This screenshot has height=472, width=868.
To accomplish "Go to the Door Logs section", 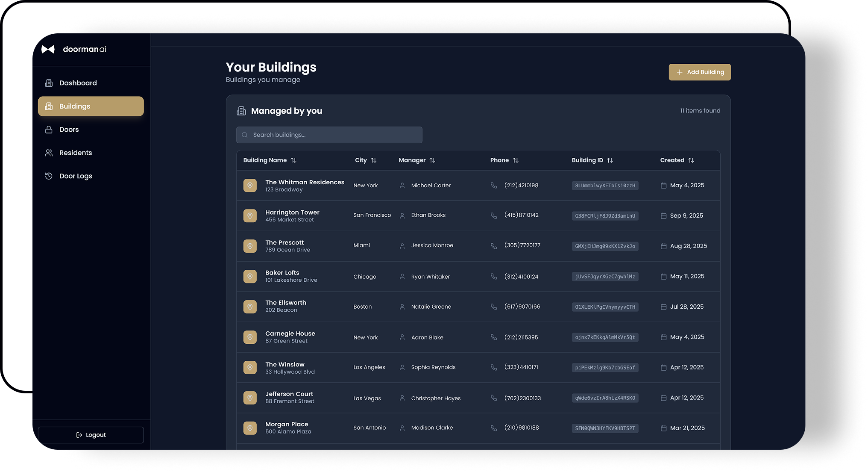I will click(x=76, y=176).
